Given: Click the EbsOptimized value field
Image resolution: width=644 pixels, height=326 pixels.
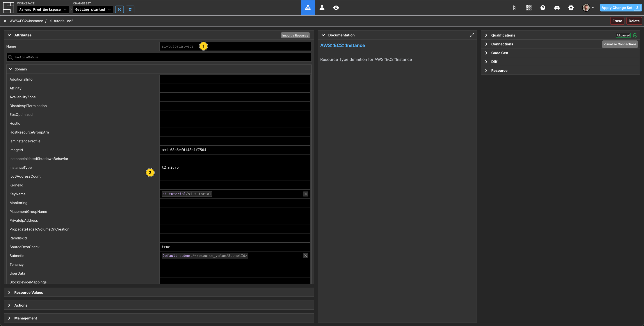Looking at the screenshot, I should pyautogui.click(x=235, y=115).
